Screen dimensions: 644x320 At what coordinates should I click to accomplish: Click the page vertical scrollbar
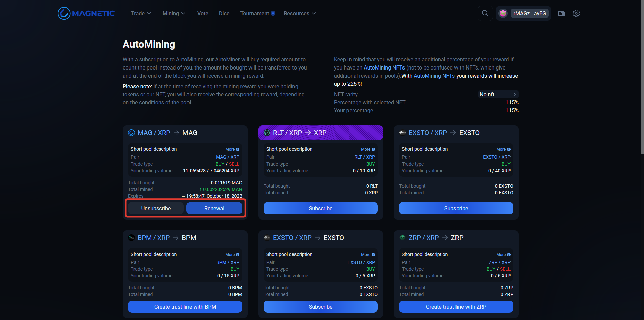coord(642,77)
